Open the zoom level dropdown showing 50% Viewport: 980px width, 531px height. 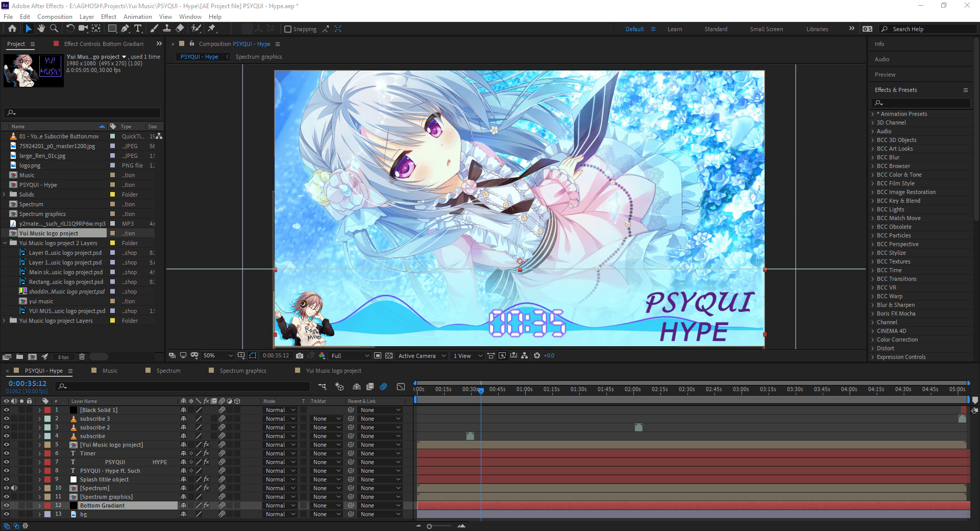point(218,355)
